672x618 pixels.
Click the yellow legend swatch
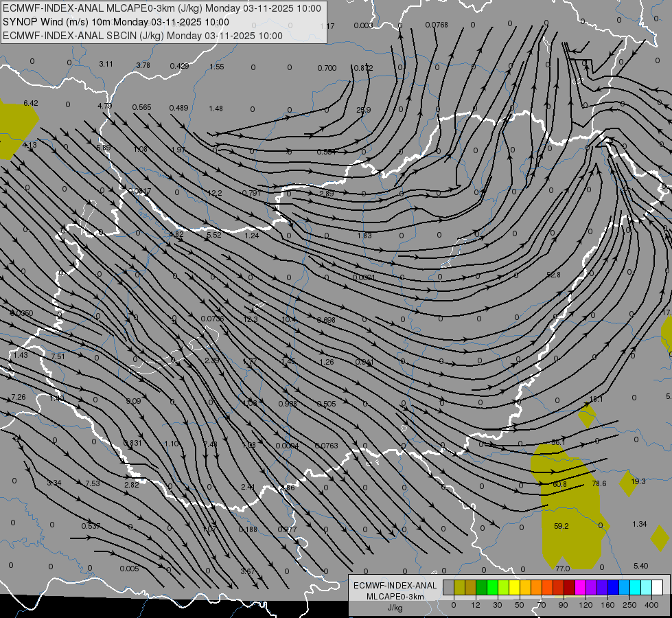pos(514,588)
